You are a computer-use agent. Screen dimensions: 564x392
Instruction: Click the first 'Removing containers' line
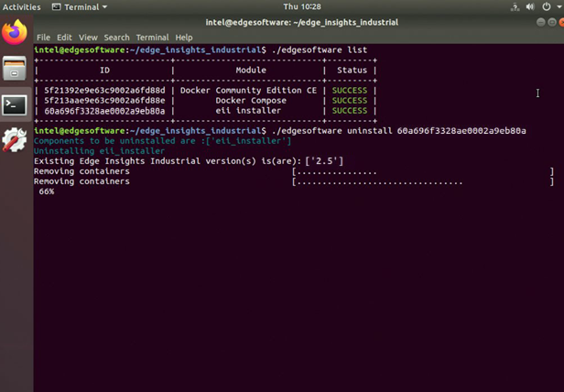point(81,171)
